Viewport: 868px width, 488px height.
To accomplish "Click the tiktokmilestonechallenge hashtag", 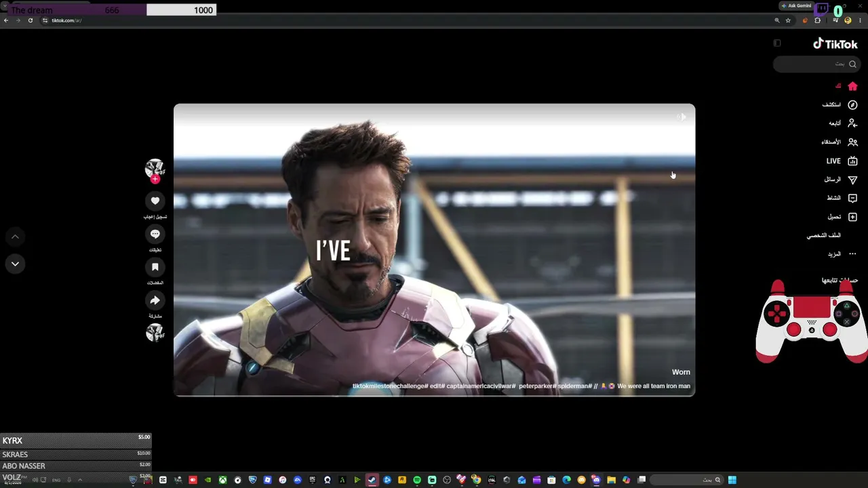I will pos(390,386).
